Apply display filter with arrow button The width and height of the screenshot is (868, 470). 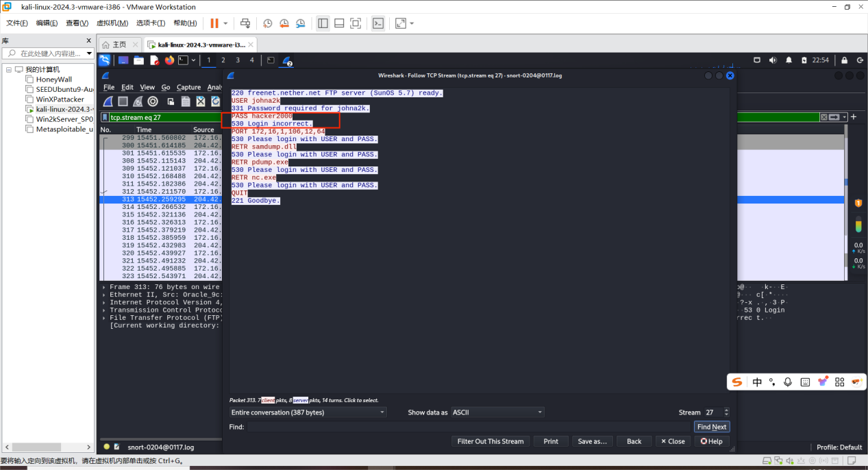click(x=834, y=117)
